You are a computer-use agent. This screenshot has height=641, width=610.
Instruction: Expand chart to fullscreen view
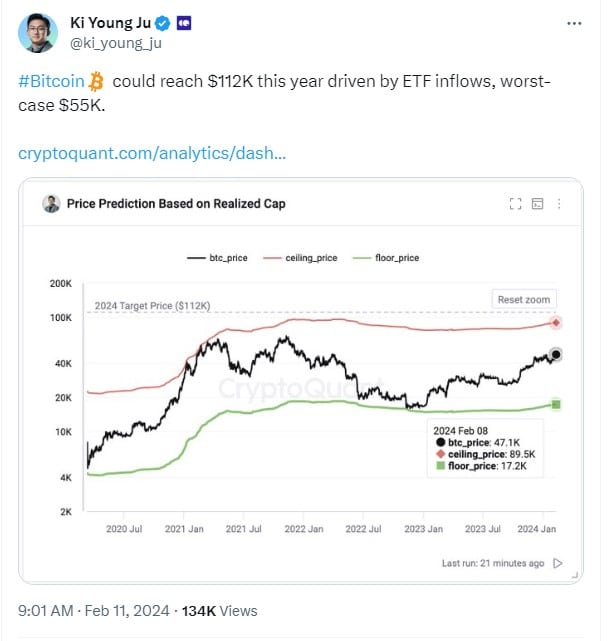coord(516,204)
